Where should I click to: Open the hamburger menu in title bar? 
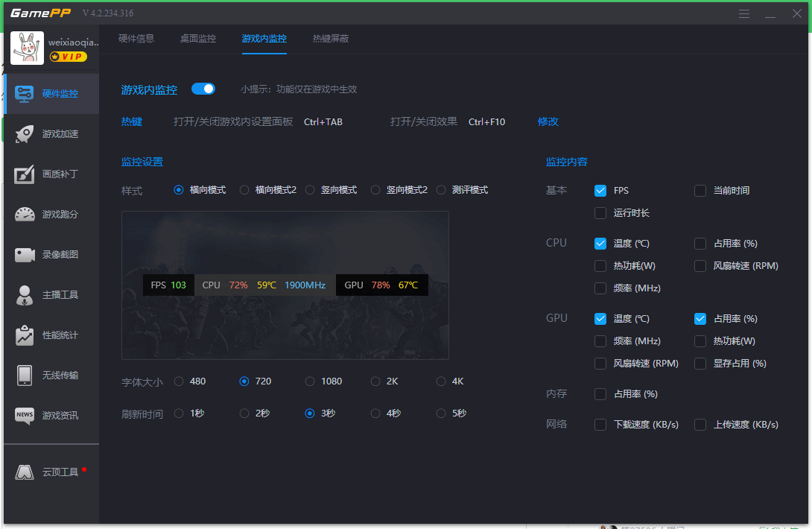(x=744, y=14)
